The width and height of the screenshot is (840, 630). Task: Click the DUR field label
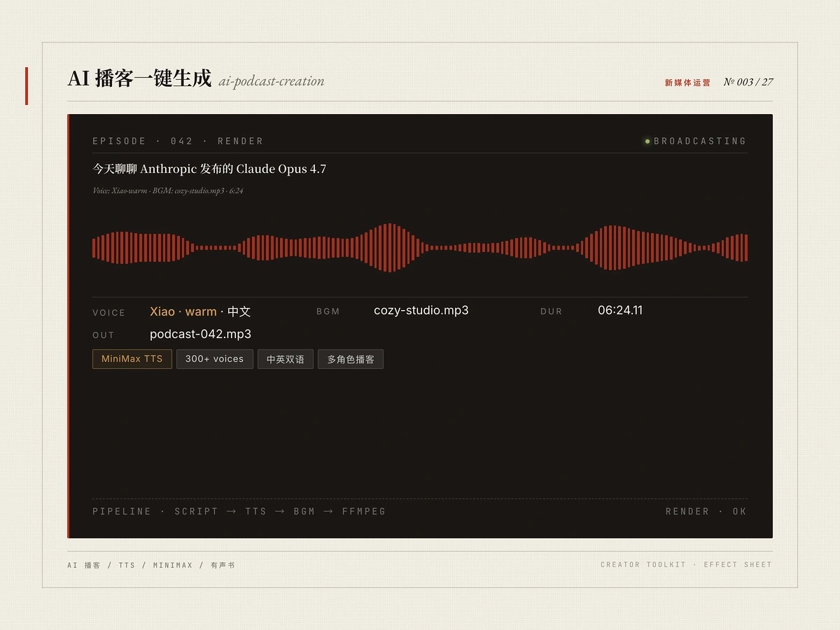(x=552, y=311)
